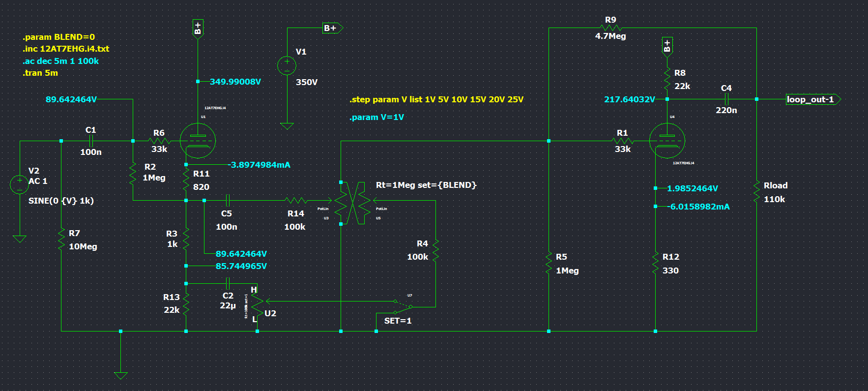The width and height of the screenshot is (868, 391).
Task: Select the C4 220n output capacitor
Action: click(726, 99)
